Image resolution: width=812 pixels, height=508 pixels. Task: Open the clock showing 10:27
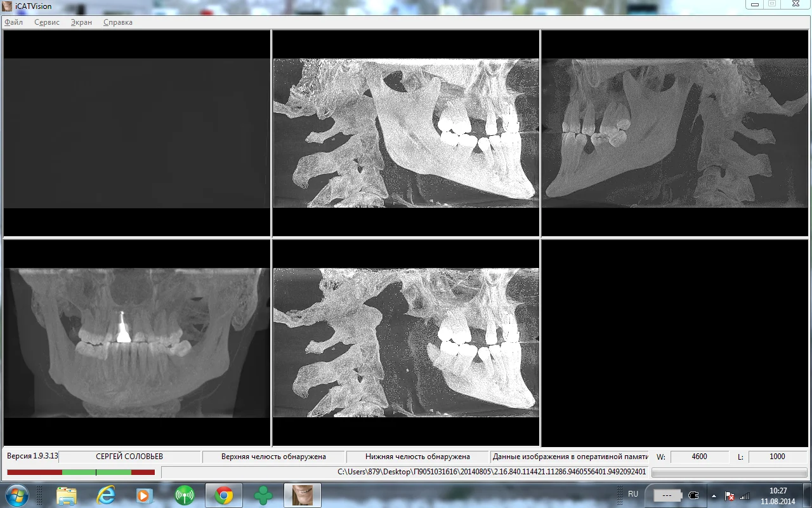pyautogui.click(x=778, y=495)
